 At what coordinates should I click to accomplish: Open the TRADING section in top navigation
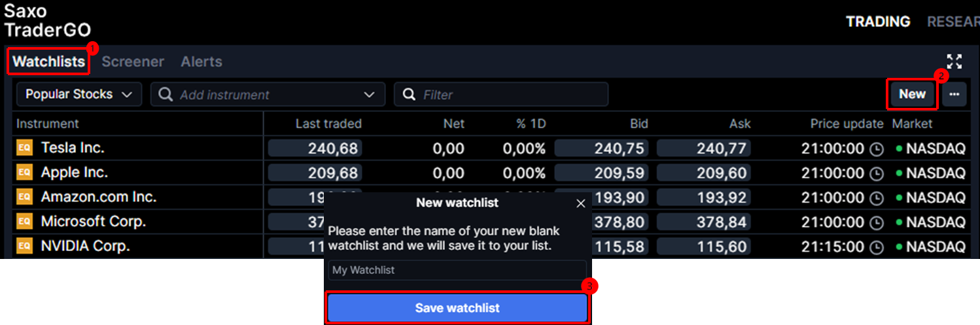click(x=878, y=22)
